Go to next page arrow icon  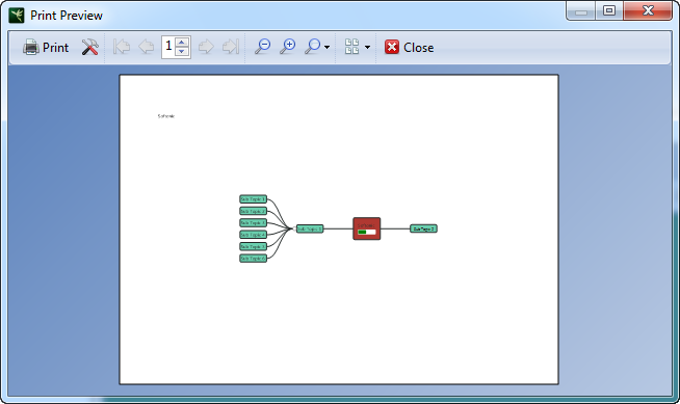point(206,46)
